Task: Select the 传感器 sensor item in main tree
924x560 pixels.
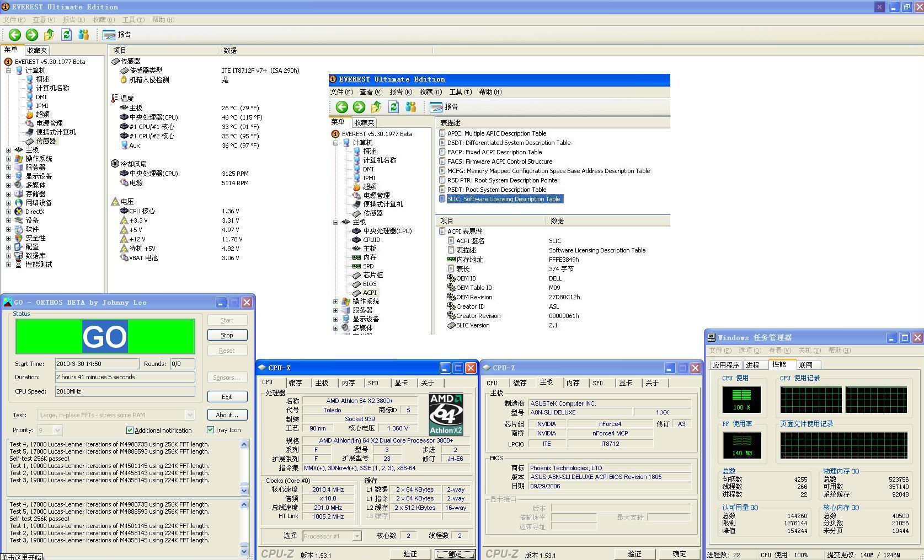Action: [46, 141]
